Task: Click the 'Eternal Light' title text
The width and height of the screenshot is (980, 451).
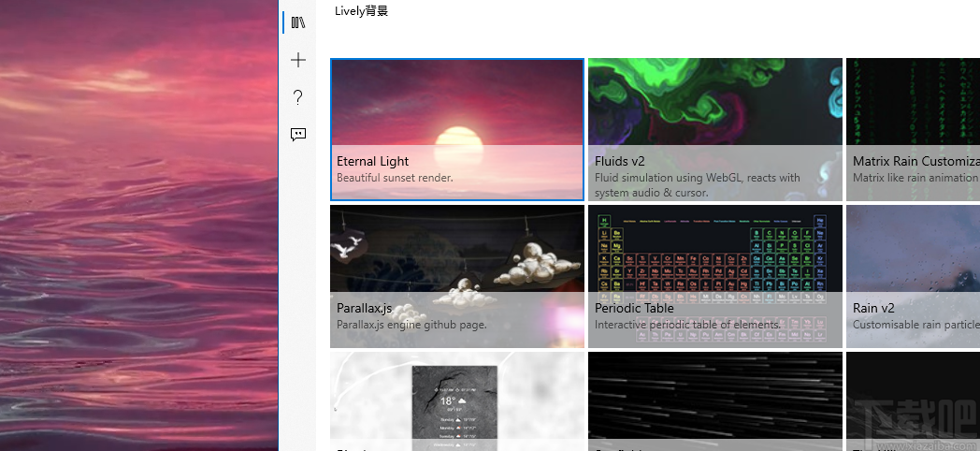Action: click(372, 161)
